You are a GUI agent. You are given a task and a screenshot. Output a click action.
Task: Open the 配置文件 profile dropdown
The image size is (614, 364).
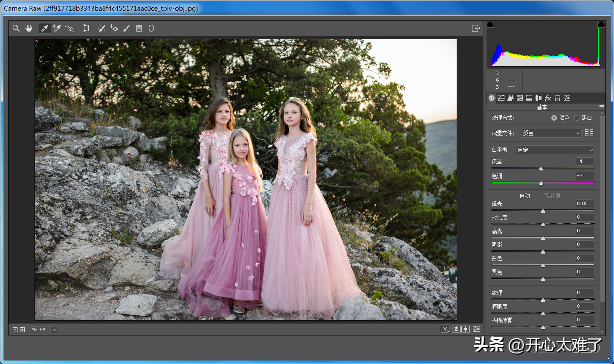(551, 133)
